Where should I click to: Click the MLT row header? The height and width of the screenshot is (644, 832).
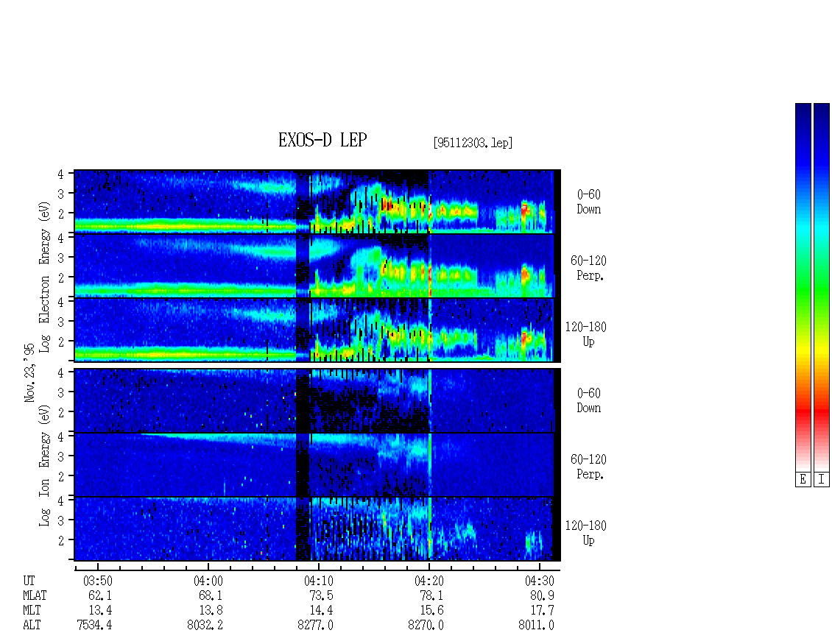tap(32, 611)
